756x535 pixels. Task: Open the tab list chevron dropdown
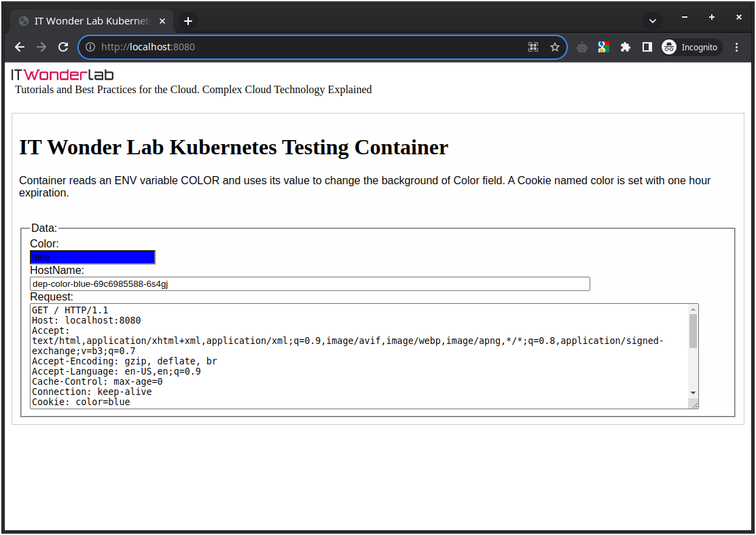point(652,20)
